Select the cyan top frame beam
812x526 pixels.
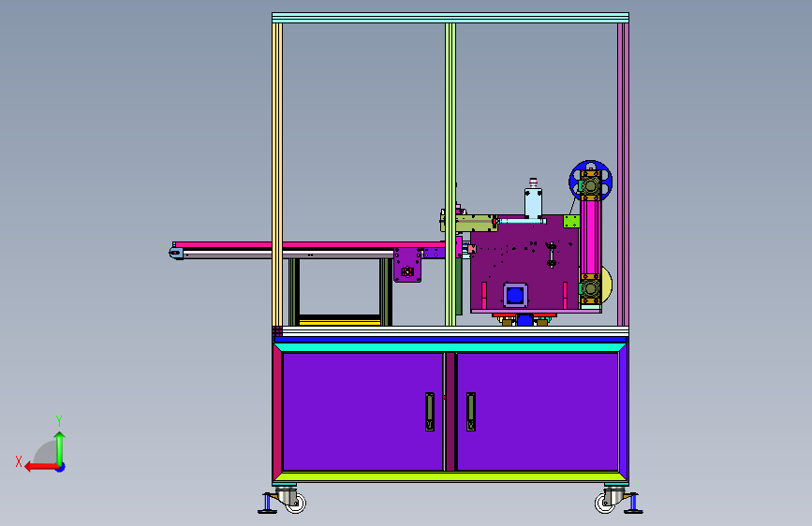450,18
